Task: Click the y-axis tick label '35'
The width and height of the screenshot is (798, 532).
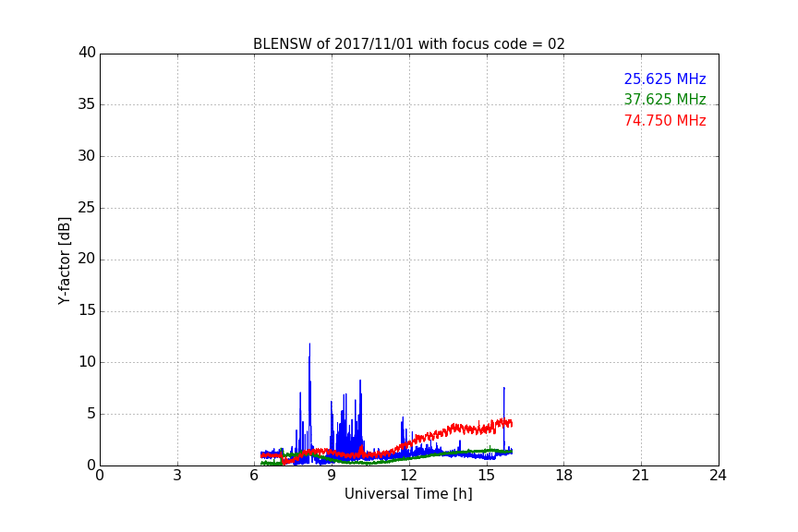Action: click(x=87, y=104)
